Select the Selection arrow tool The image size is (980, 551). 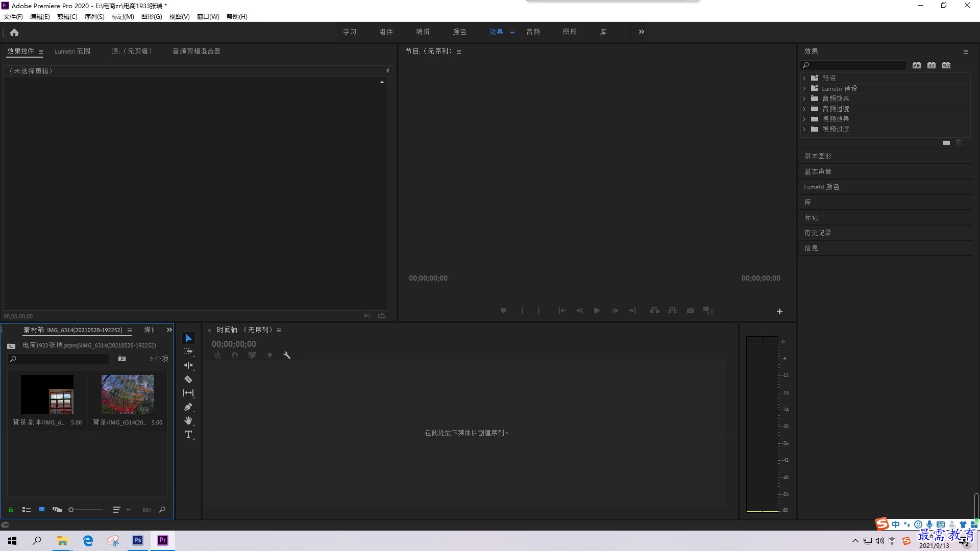[x=188, y=338]
